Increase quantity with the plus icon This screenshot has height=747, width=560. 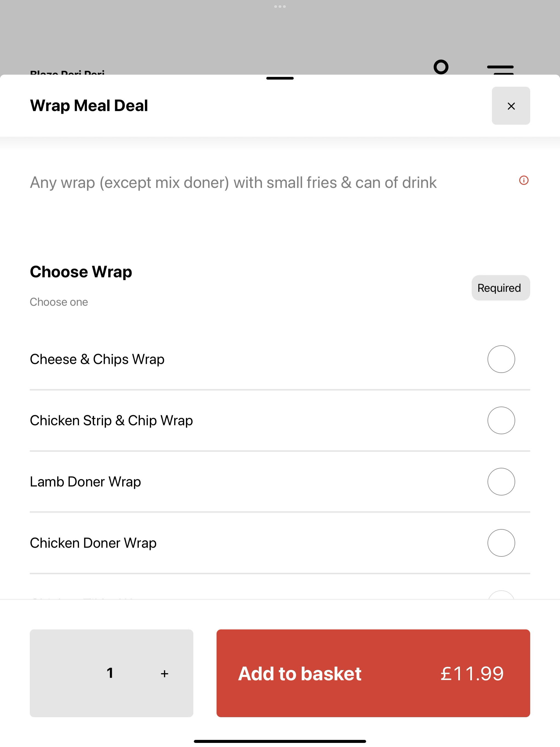click(165, 673)
